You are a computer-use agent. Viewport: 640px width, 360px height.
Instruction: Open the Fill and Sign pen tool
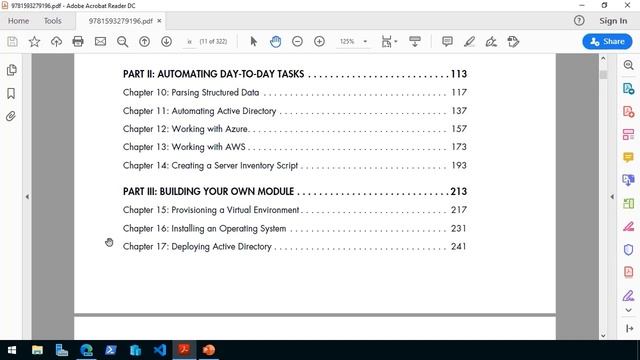[x=491, y=41]
